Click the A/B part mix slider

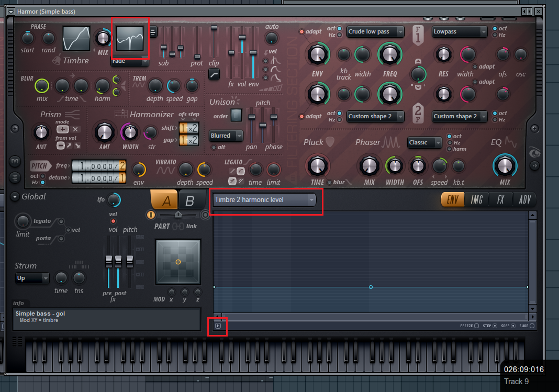click(178, 215)
